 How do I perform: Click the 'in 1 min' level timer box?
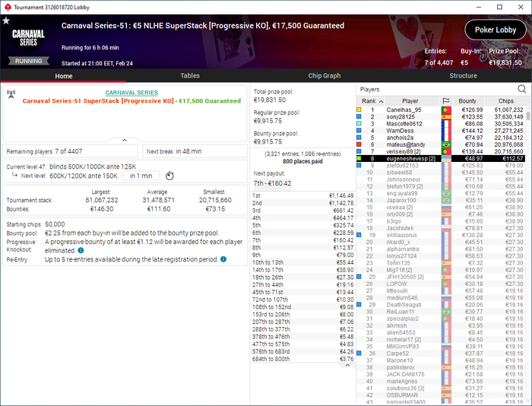[141, 176]
